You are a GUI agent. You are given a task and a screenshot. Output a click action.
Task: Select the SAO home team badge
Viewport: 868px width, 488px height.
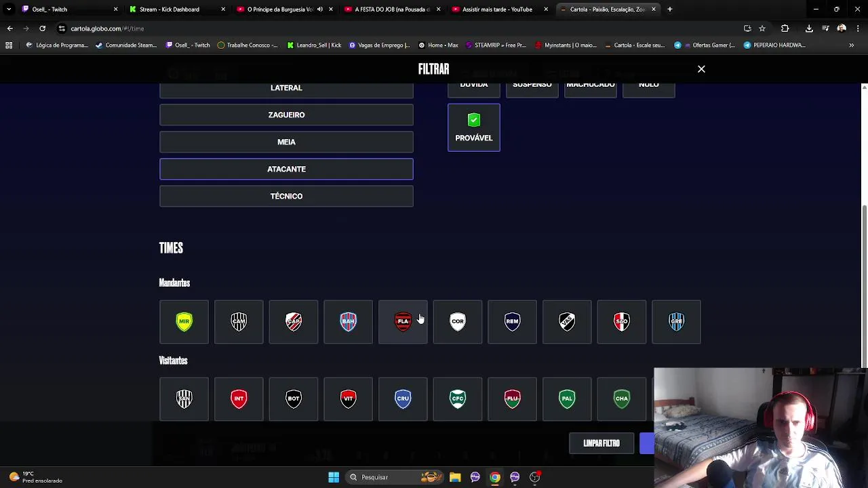tap(622, 322)
